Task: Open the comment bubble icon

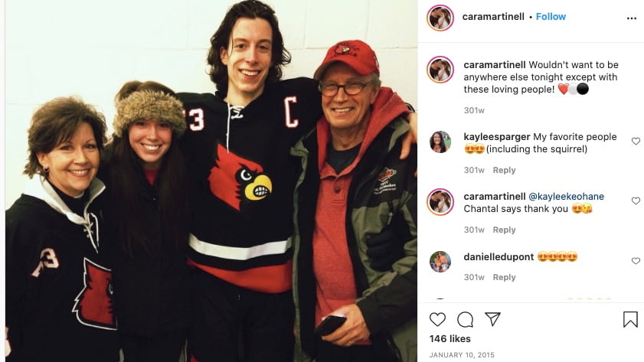Action: 465,319
